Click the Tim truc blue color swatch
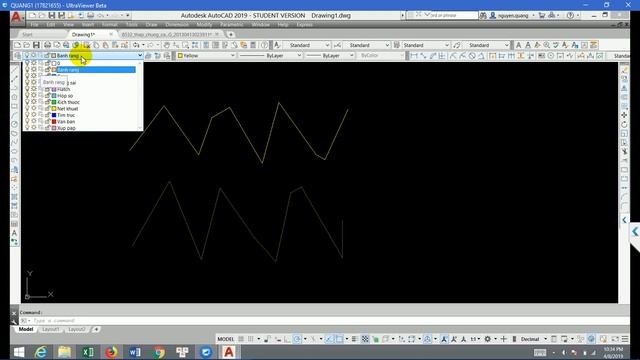This screenshot has width=640, height=360. coord(53,115)
